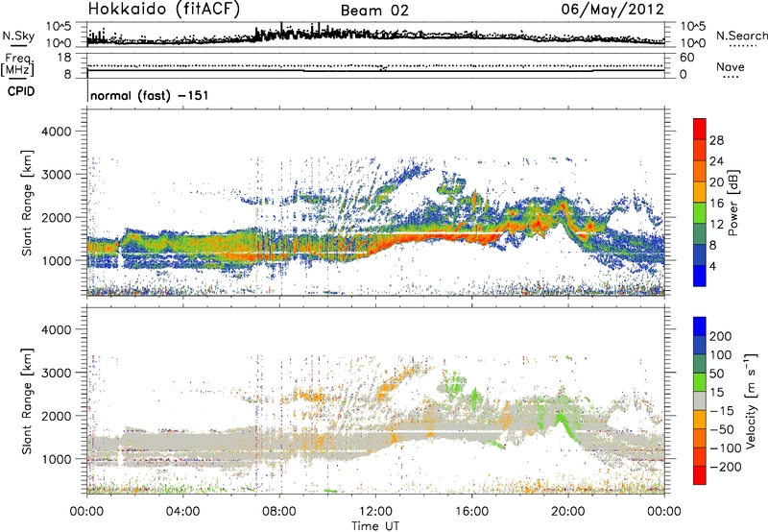This screenshot has width=768, height=532.
Task: Click the 'N.Search' legend label
Action: pos(741,36)
